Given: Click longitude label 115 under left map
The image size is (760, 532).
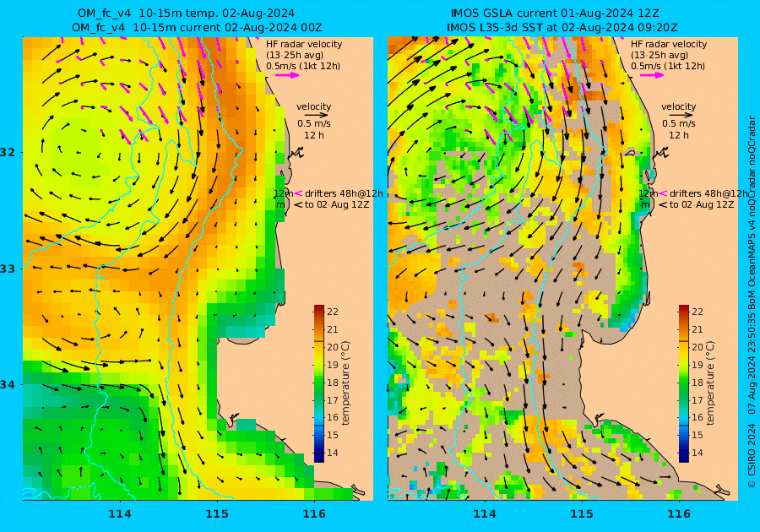Looking at the screenshot, I should tap(217, 513).
